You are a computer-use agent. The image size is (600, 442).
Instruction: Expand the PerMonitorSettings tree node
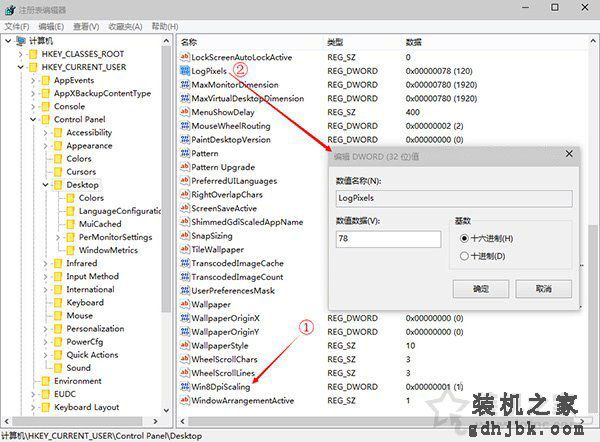point(58,238)
